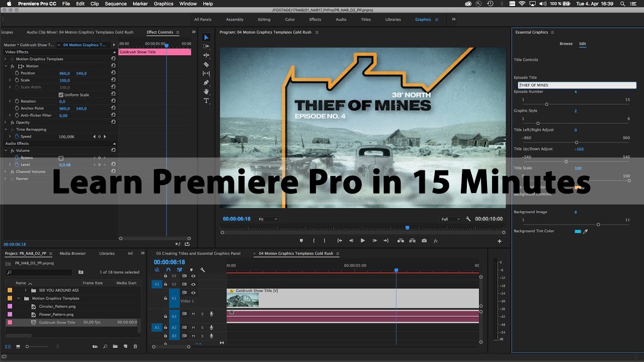The width and height of the screenshot is (644, 362).
Task: Click the button editor plus icon
Action: [500, 241]
